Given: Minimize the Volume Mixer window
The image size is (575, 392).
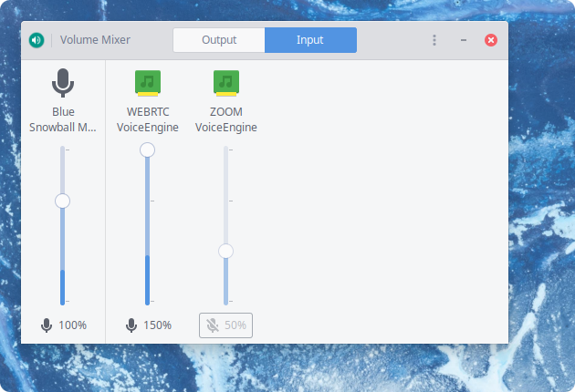Looking at the screenshot, I should [x=464, y=40].
